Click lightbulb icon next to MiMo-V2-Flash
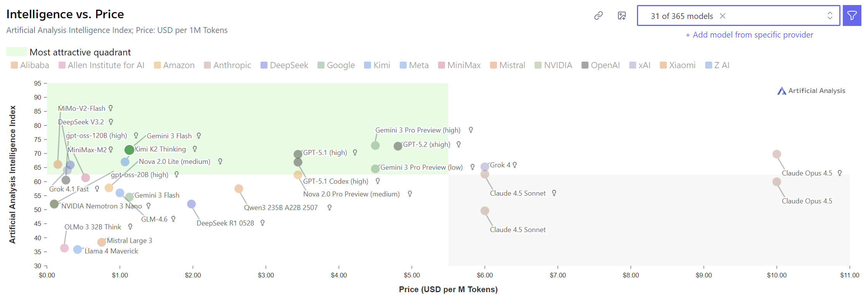868x303 pixels. tap(111, 108)
